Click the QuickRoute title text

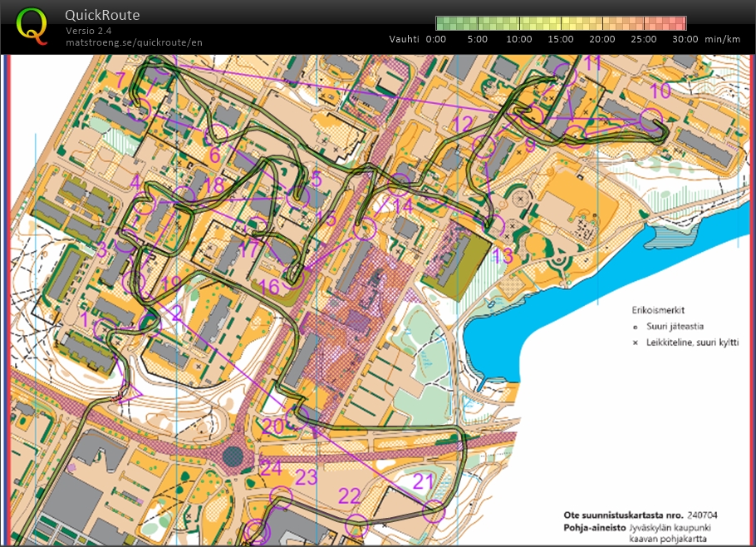(x=102, y=15)
